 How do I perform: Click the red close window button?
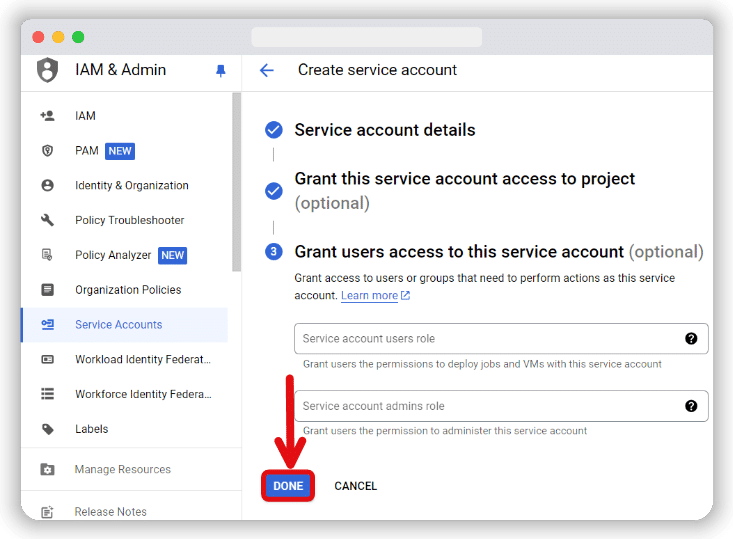click(38, 37)
